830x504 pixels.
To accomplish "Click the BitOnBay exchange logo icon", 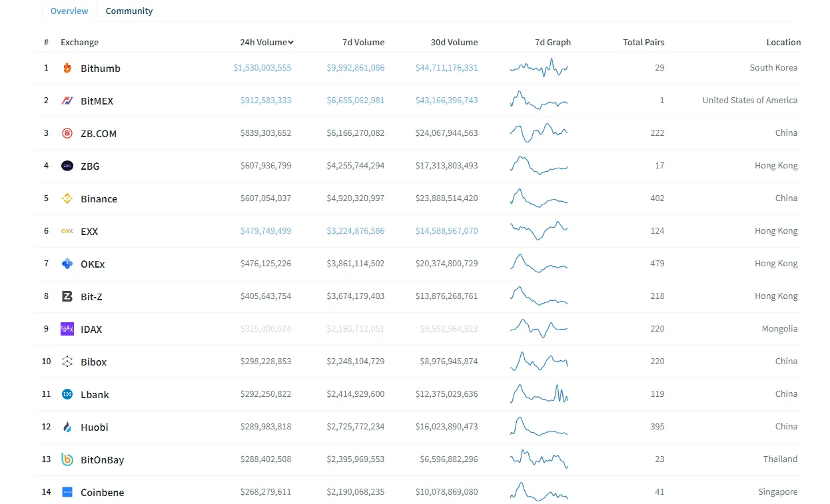I will tap(67, 459).
